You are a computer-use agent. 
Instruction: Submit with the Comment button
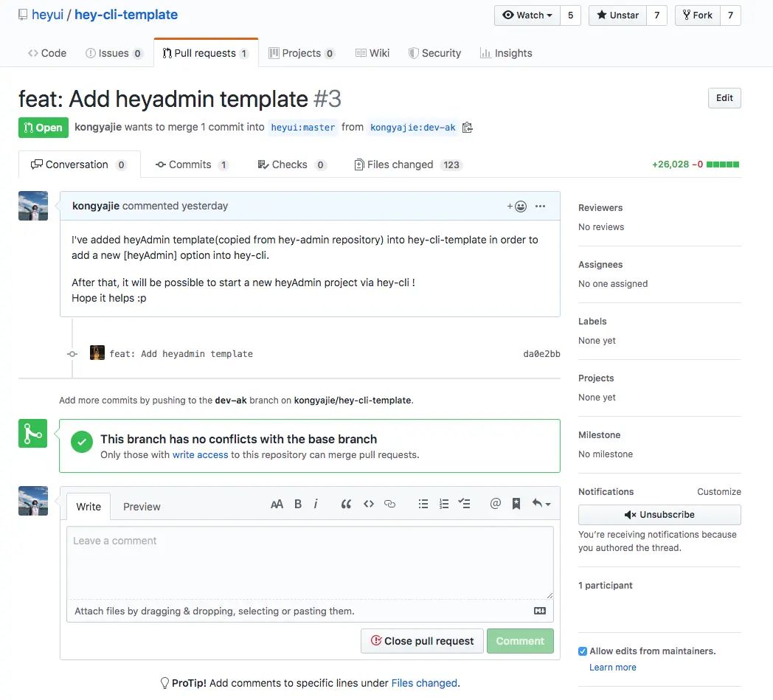pos(520,641)
